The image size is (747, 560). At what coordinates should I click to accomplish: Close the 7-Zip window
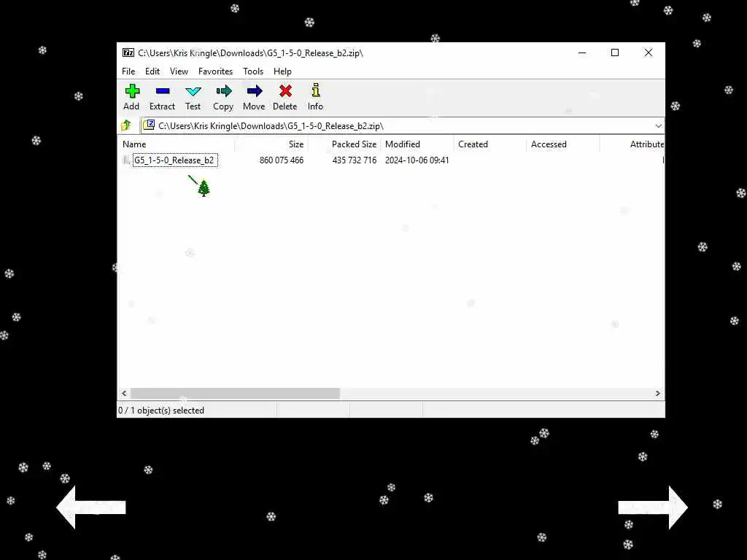pos(649,52)
